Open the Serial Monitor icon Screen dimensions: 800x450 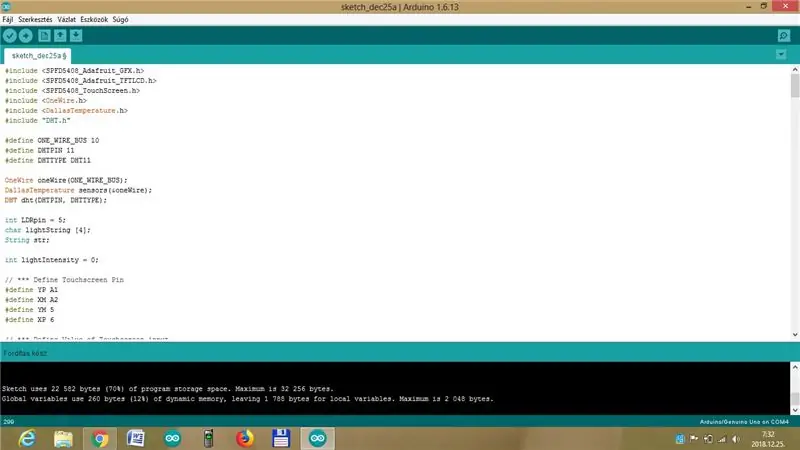click(784, 36)
